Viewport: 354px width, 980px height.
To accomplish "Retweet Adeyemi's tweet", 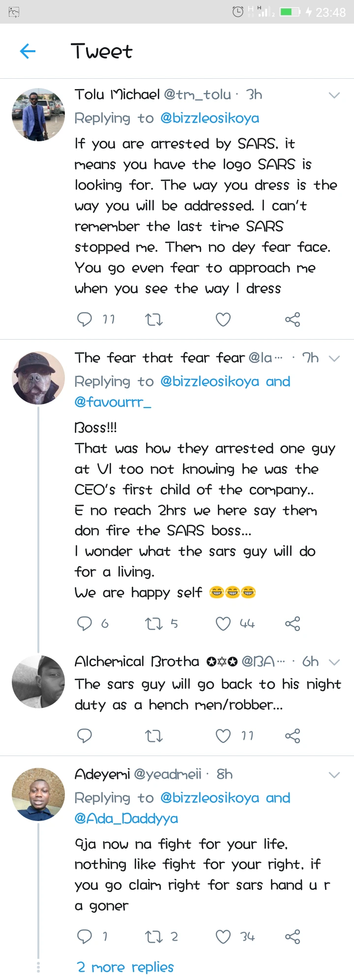I will pyautogui.click(x=154, y=936).
